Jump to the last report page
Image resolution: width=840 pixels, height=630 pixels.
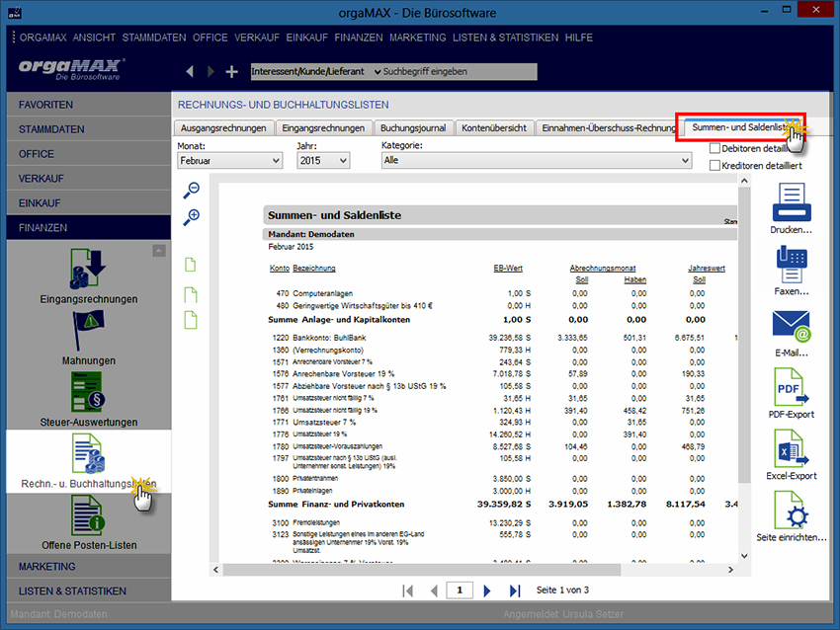515,591
